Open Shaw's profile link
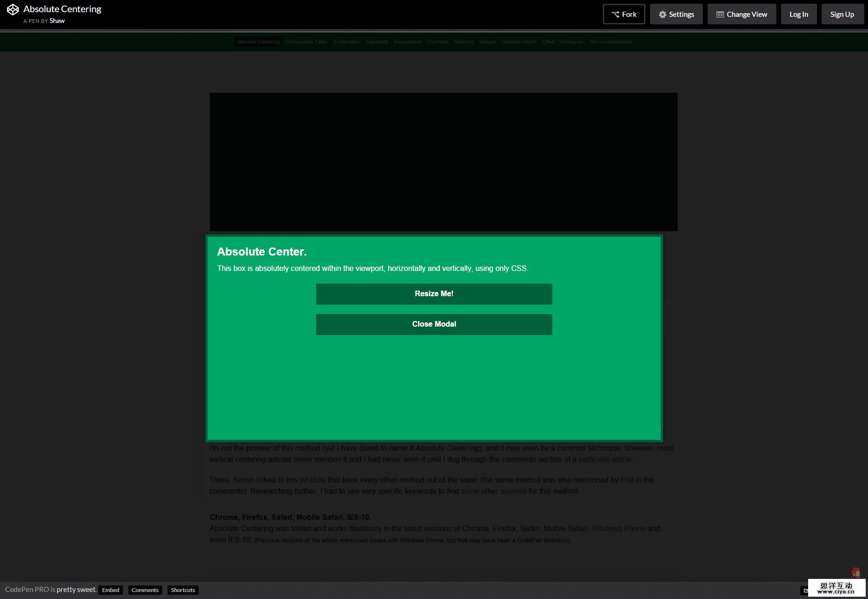The width and height of the screenshot is (868, 599). [x=57, y=21]
